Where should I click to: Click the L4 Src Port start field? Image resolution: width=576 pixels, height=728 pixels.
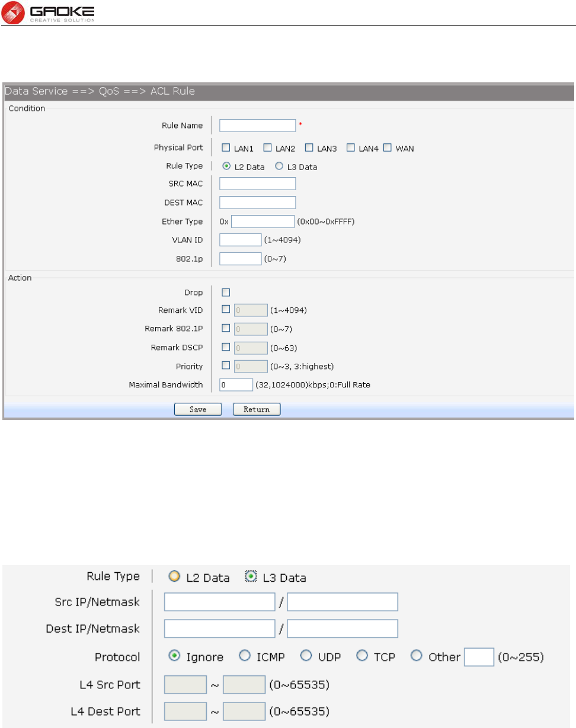tap(185, 685)
